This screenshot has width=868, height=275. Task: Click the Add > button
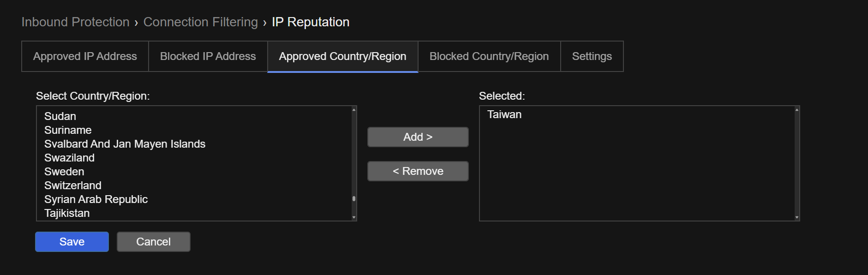tap(418, 137)
